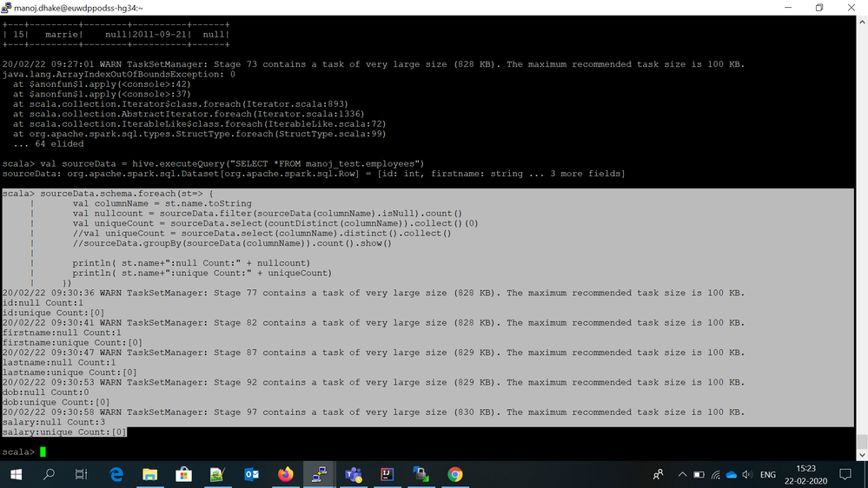The height and width of the screenshot is (488, 868).
Task: Click the Stage 73 WARN TaskSetManager line
Action: click(x=374, y=64)
